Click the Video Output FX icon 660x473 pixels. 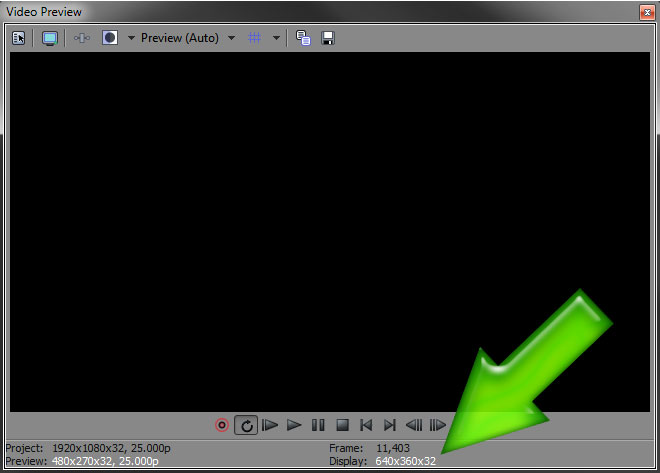coord(82,38)
